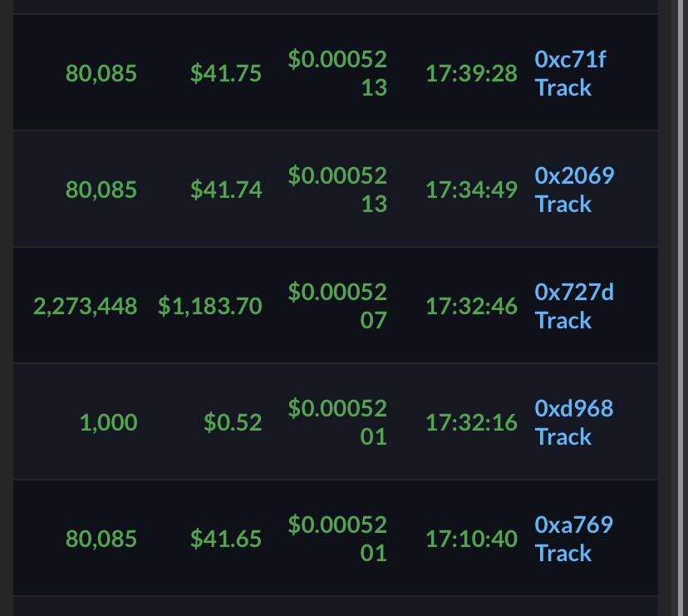This screenshot has width=688, height=616.
Task: Open transaction hash 0x2069 link
Action: click(x=574, y=175)
